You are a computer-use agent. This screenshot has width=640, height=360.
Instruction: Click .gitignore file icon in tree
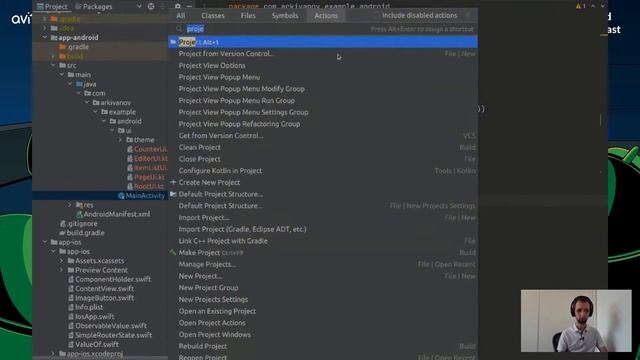point(62,223)
